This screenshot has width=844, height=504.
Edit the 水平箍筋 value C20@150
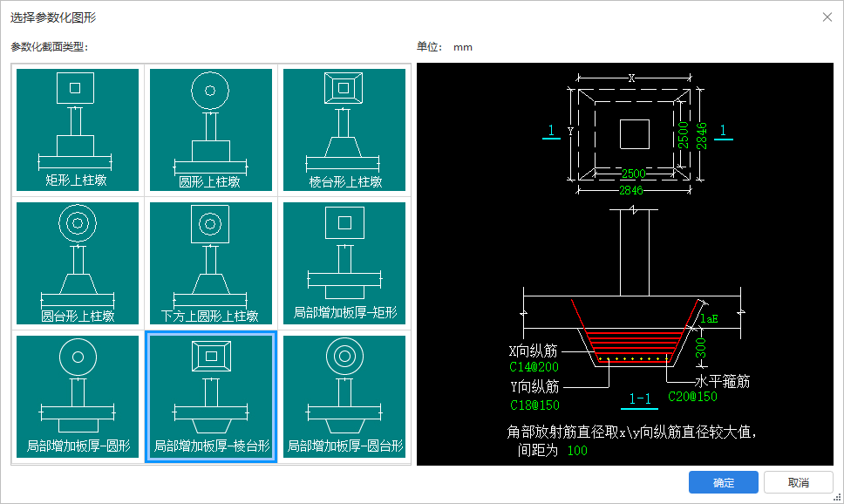[693, 397]
